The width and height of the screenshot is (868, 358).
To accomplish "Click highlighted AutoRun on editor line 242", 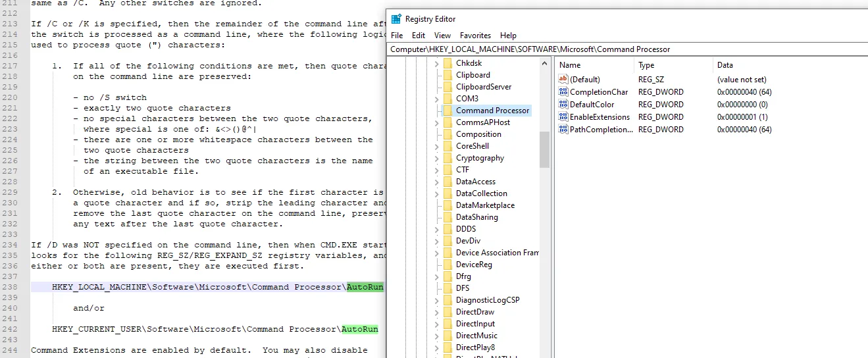I will [x=360, y=329].
